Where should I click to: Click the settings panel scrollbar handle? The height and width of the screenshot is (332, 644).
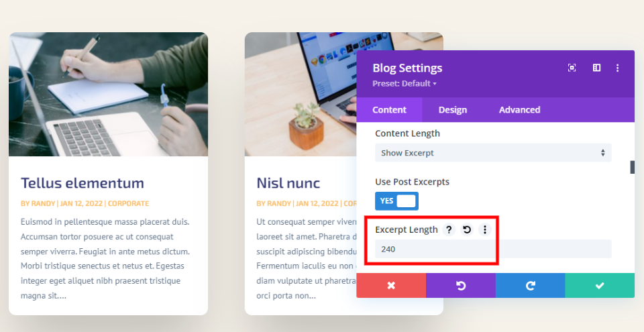633,167
